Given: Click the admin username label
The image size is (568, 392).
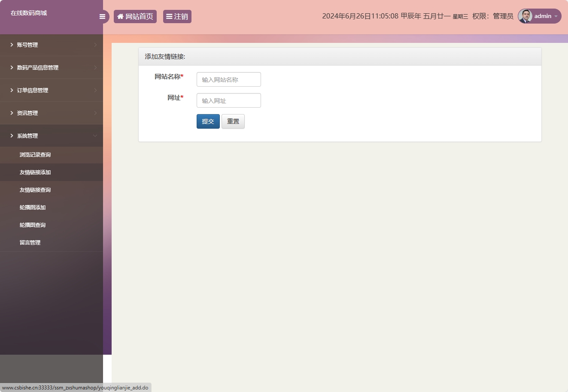Looking at the screenshot, I should (x=543, y=16).
